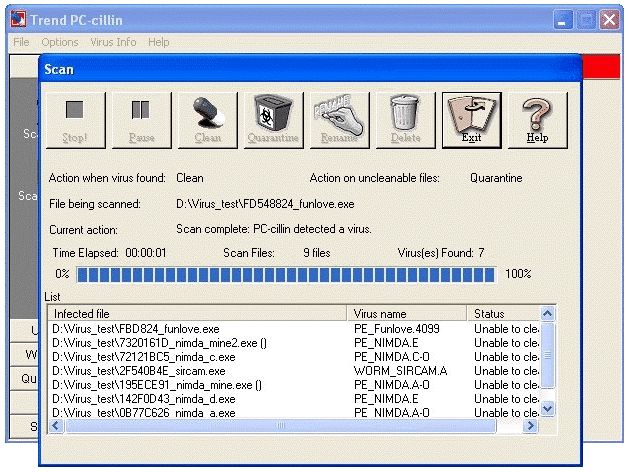Sort list by Virus name column header

click(x=407, y=314)
